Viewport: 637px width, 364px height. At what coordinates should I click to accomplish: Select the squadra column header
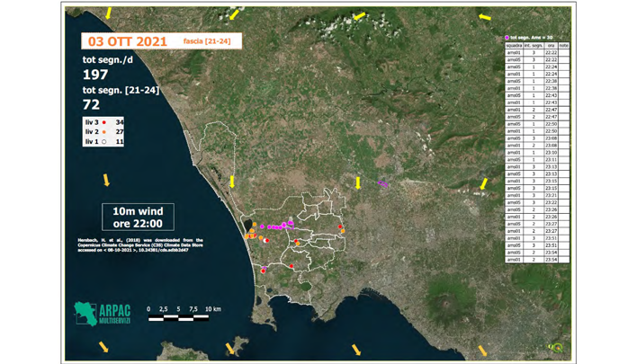[x=514, y=46]
